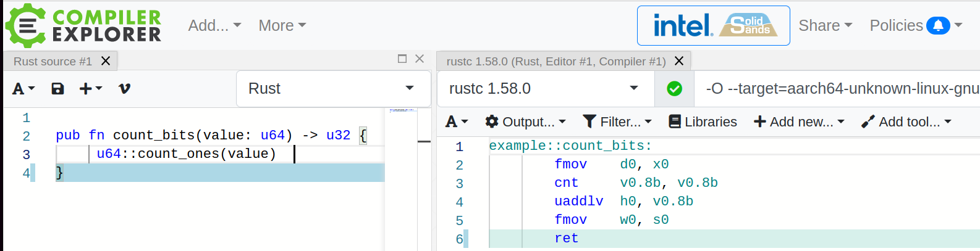Click the uaddlv instruction in assembly
980x251 pixels.
point(578,202)
